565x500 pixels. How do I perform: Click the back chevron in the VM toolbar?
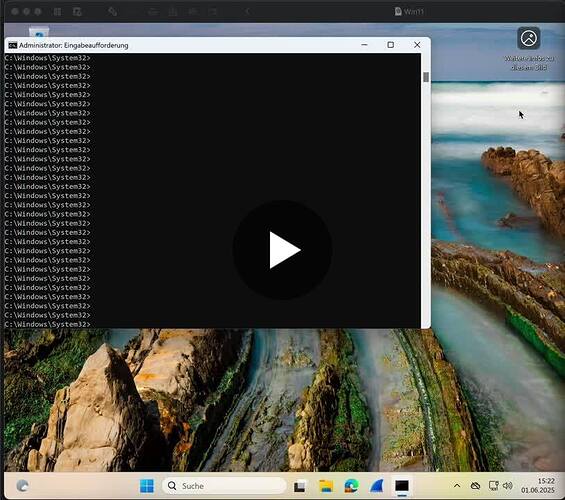click(x=247, y=12)
